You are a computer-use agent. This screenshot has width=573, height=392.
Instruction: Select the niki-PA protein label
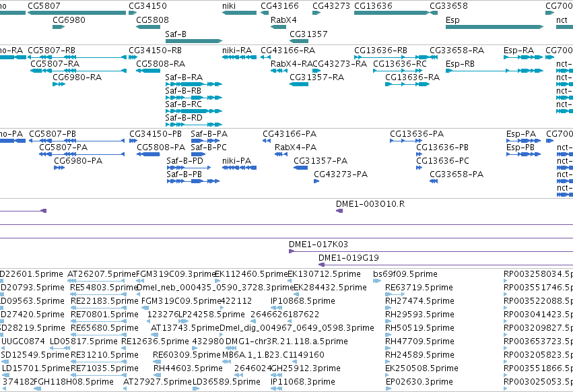236,161
